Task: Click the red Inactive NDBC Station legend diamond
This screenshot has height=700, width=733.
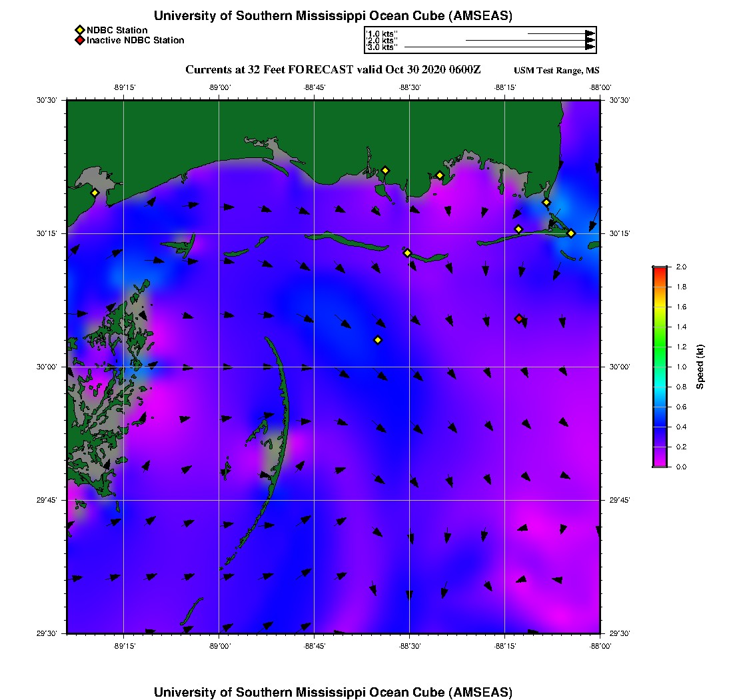Action: 79,41
